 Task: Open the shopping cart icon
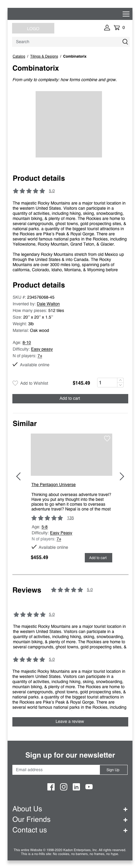pos(117,28)
